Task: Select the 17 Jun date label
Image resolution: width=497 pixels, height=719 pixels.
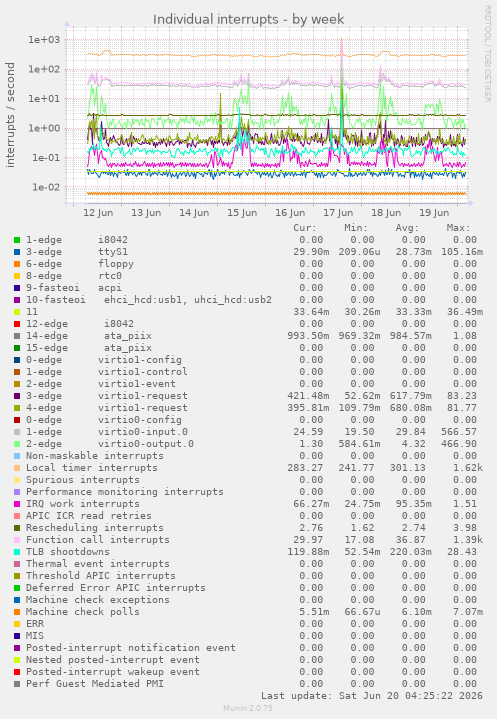Action: 338,213
